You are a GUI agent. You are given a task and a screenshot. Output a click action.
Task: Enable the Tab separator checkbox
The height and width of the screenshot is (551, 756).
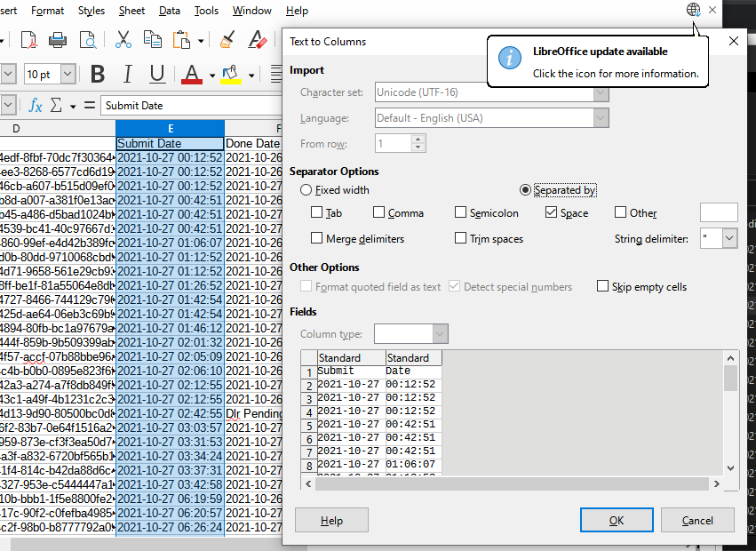[317, 212]
